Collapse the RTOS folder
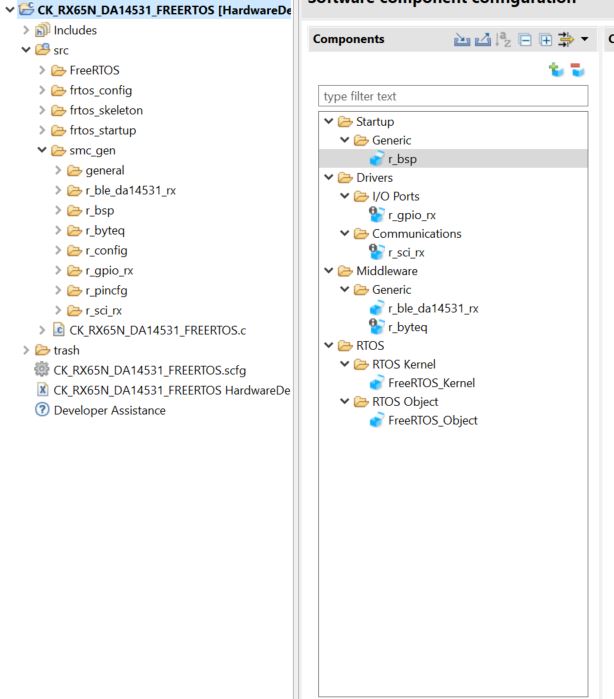This screenshot has height=699, width=614. click(x=329, y=346)
